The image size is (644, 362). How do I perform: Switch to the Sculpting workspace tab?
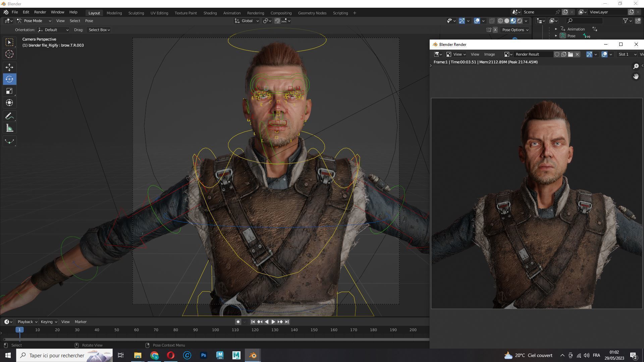click(136, 13)
